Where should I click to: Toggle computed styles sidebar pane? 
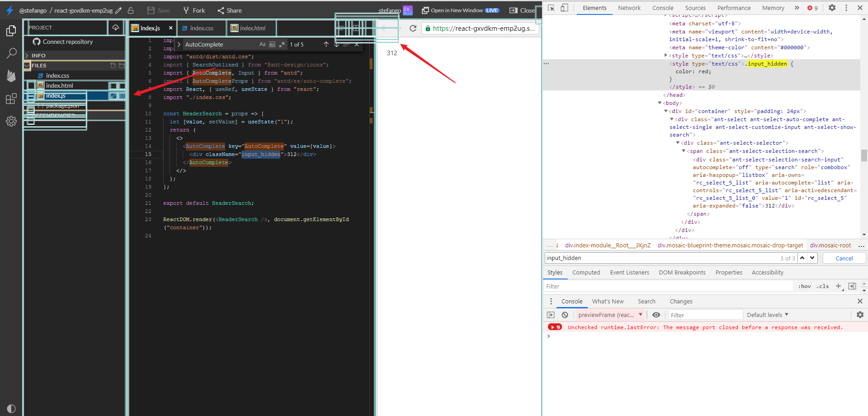coord(852,286)
